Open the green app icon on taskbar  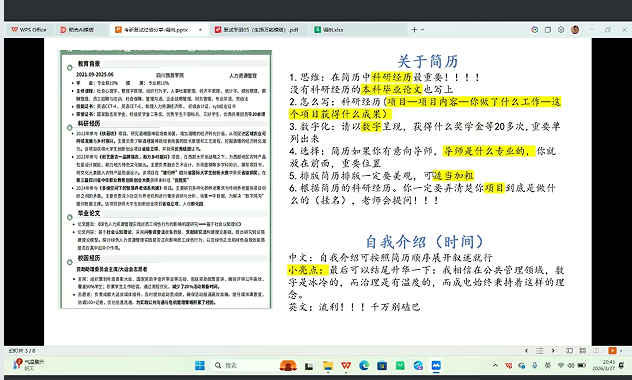(400, 366)
